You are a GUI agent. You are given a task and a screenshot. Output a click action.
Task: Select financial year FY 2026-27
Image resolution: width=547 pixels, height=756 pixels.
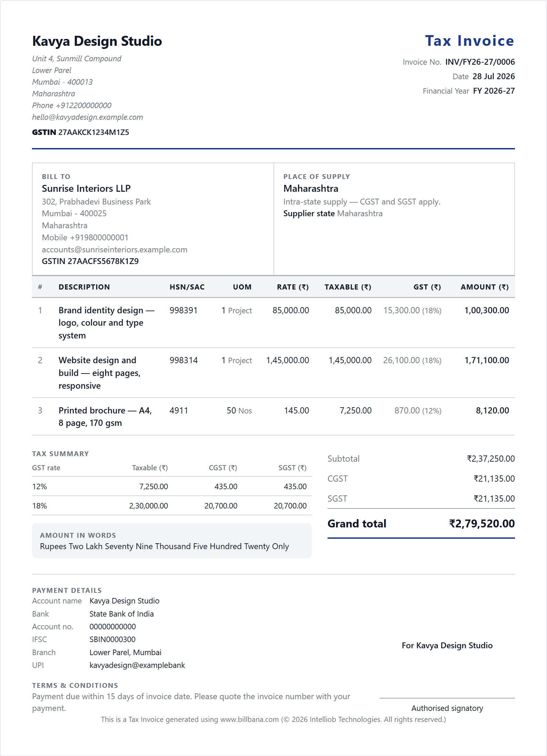point(494,91)
